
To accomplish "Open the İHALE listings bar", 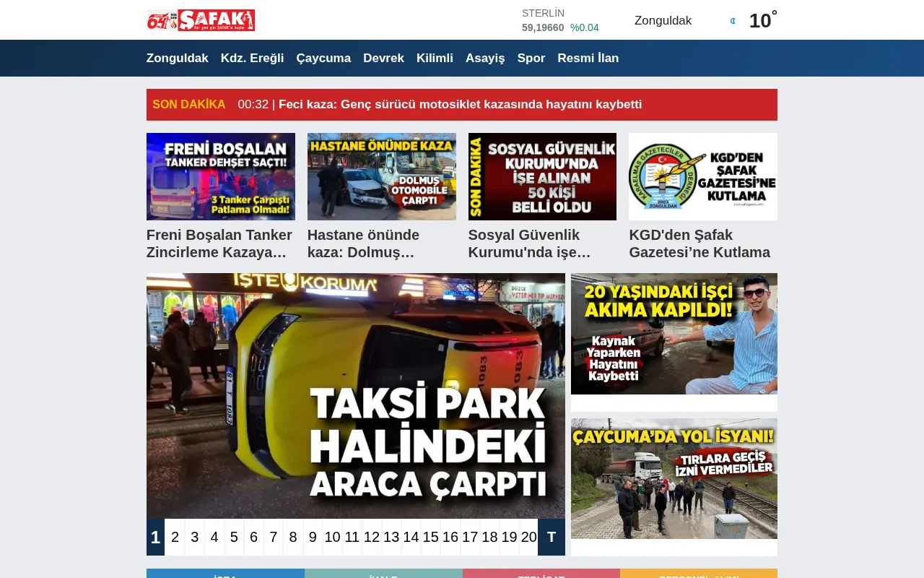I will click(383, 574).
